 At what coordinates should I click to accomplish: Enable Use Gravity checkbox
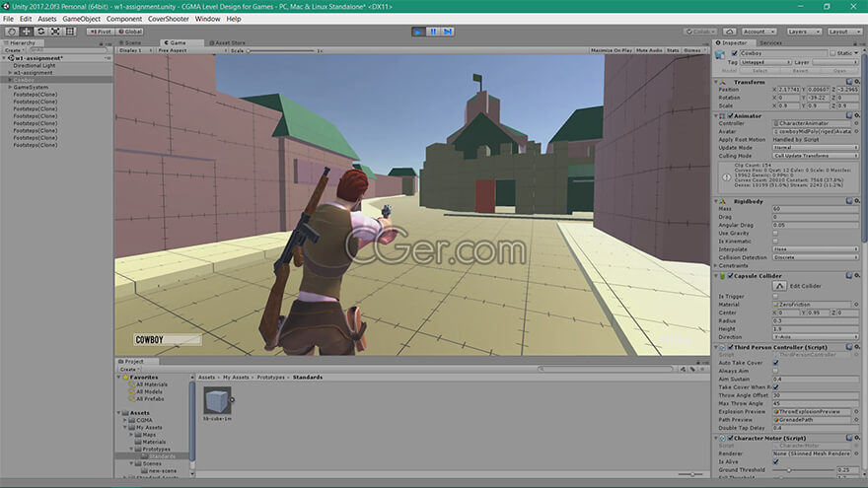(x=775, y=234)
